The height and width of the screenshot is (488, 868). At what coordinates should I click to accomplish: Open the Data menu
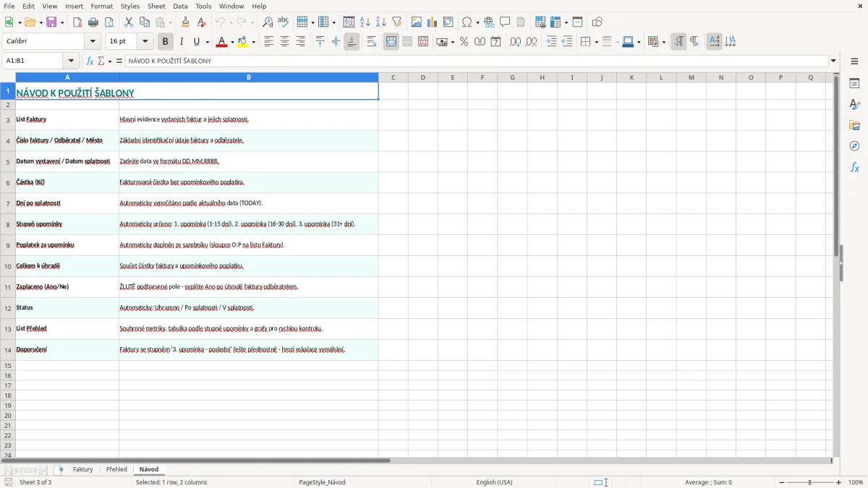[x=180, y=6]
